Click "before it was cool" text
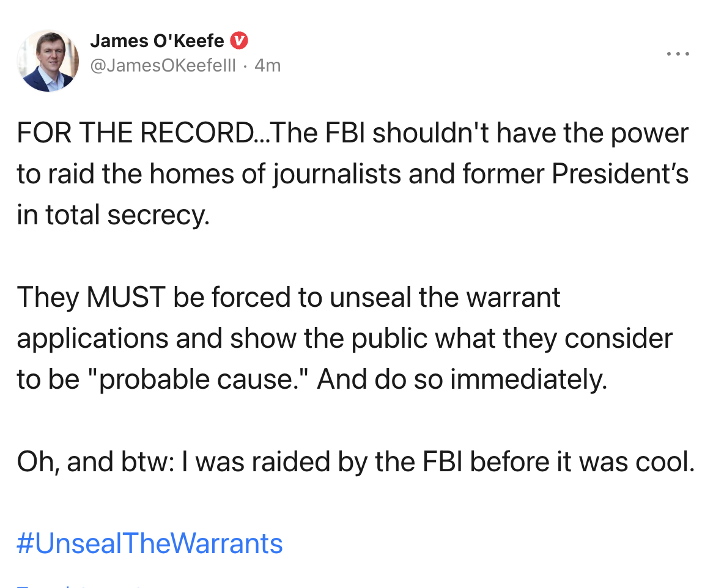 [583, 462]
